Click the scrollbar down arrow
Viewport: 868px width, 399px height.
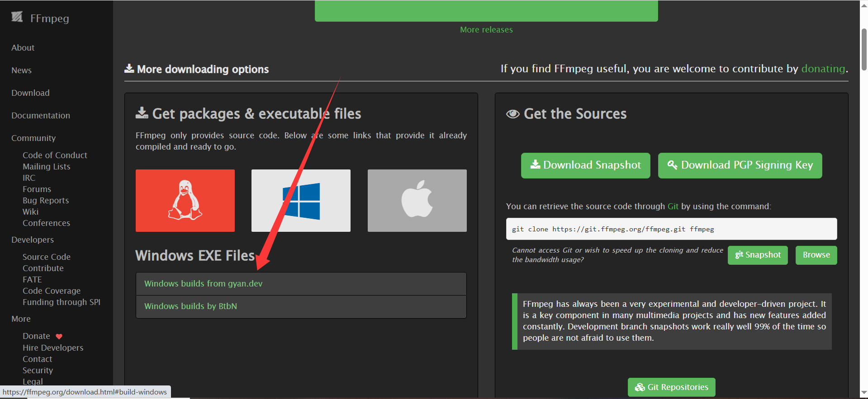(864, 393)
